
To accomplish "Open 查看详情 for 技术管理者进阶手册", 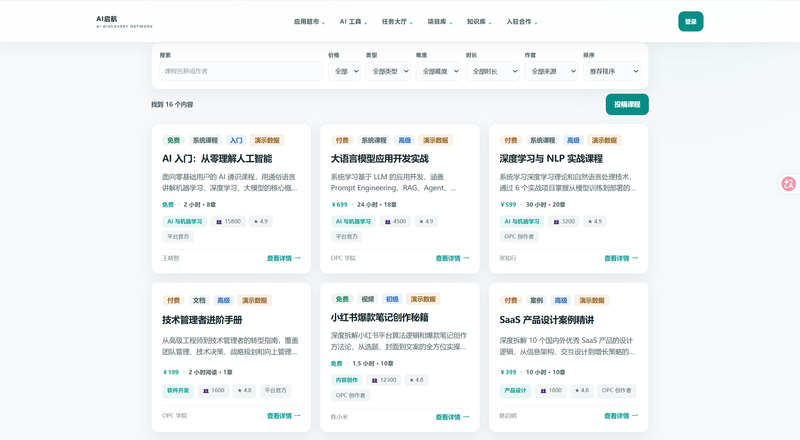I will point(284,416).
